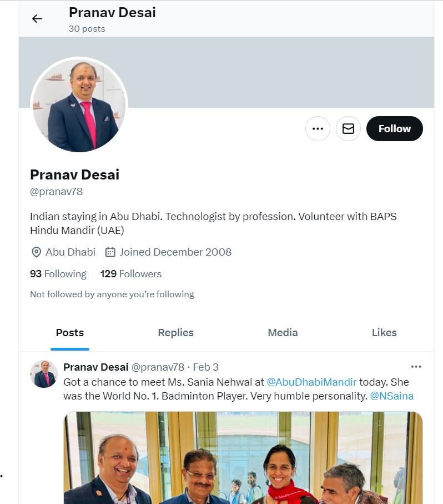Image resolution: width=443 pixels, height=504 pixels.
Task: Open the large profile photo
Action: coord(78,105)
